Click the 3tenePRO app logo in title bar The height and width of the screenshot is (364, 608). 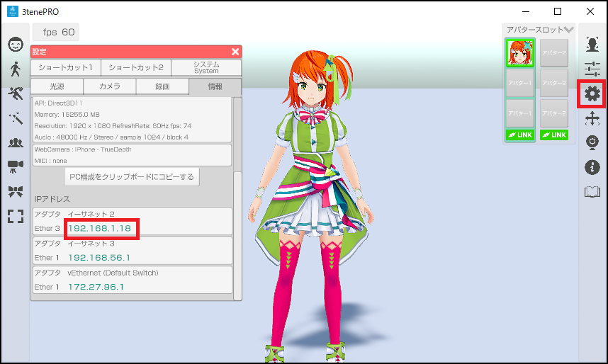click(13, 11)
